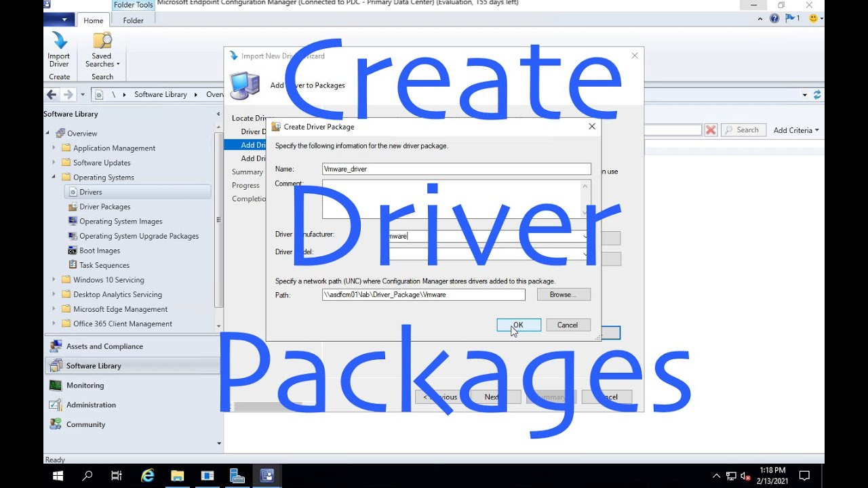The height and width of the screenshot is (488, 868).
Task: Open the Windows Start menu
Action: point(58,476)
